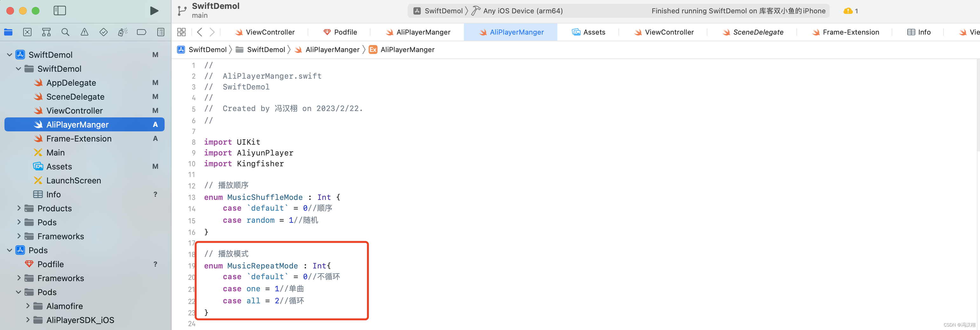The image size is (980, 330).
Task: Open the Find navigator magnifier icon
Action: pos(65,32)
